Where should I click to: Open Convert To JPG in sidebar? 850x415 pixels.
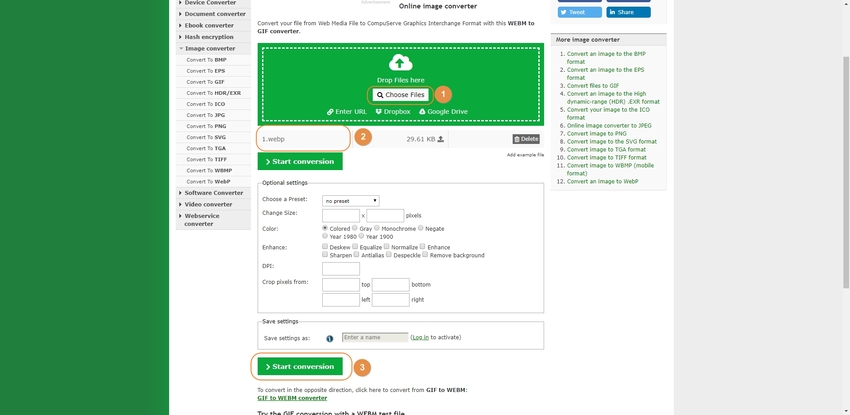pos(205,115)
